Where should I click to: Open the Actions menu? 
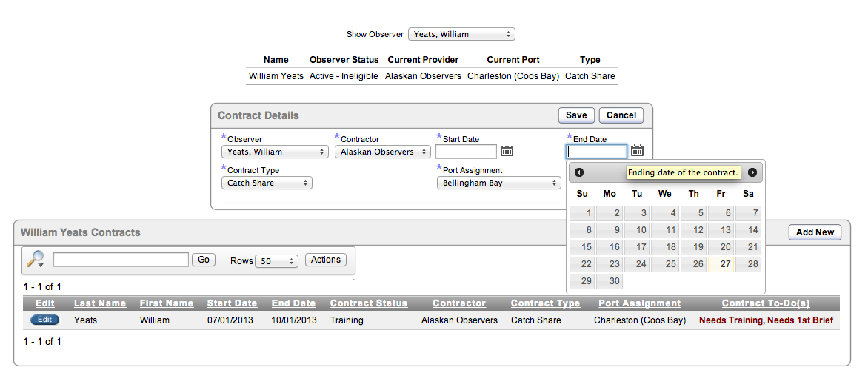(326, 260)
